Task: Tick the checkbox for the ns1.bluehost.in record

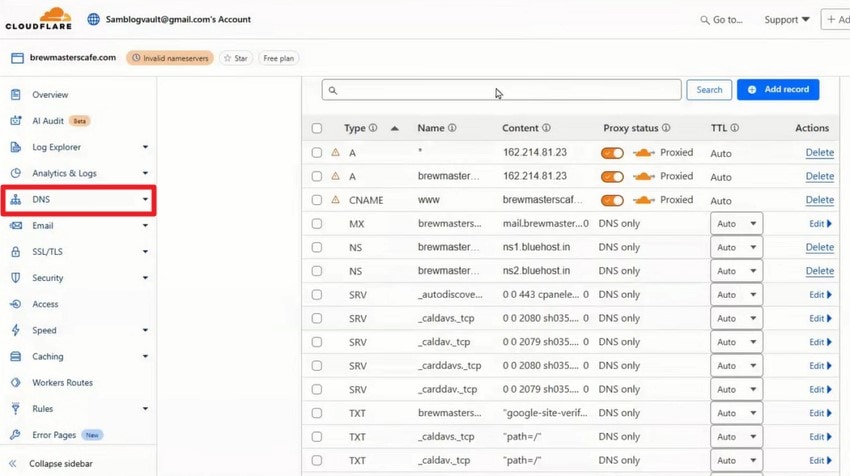Action: 317,247
